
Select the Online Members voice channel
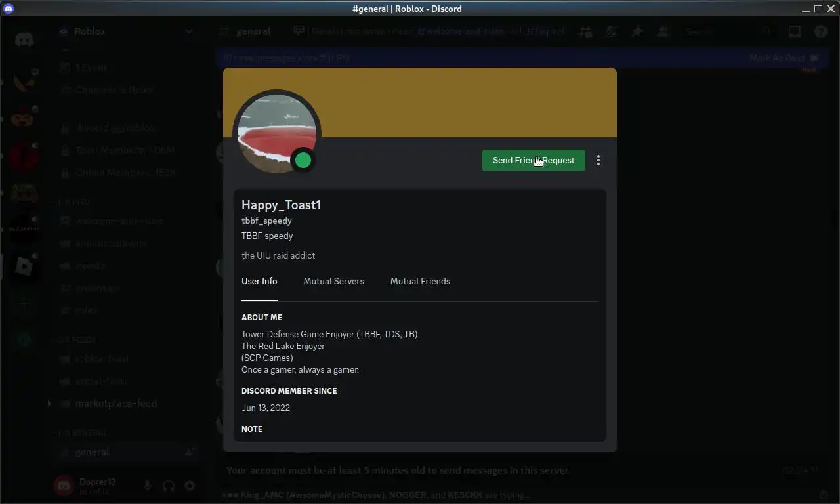coord(125,172)
